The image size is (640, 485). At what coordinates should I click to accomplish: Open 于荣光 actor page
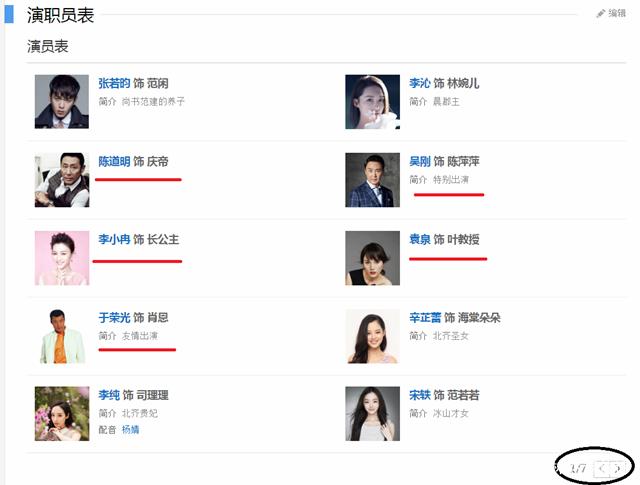pyautogui.click(x=114, y=318)
